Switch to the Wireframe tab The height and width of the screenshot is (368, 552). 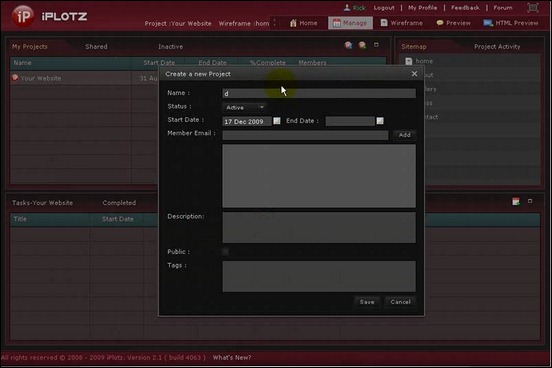[401, 23]
